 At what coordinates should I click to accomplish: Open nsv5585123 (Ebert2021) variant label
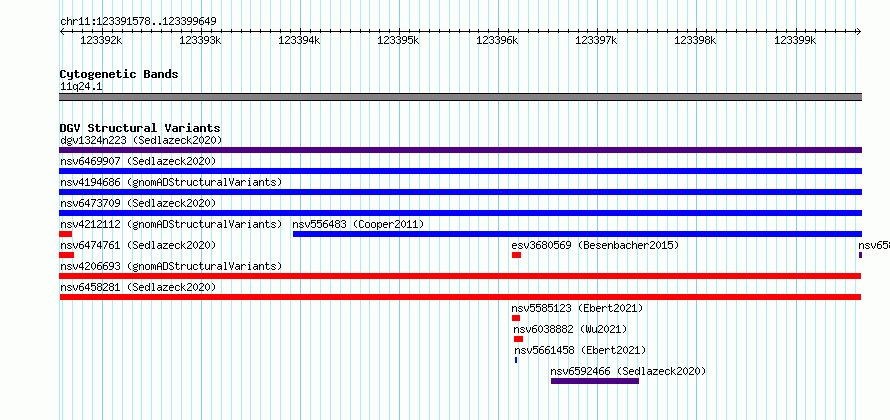click(577, 308)
